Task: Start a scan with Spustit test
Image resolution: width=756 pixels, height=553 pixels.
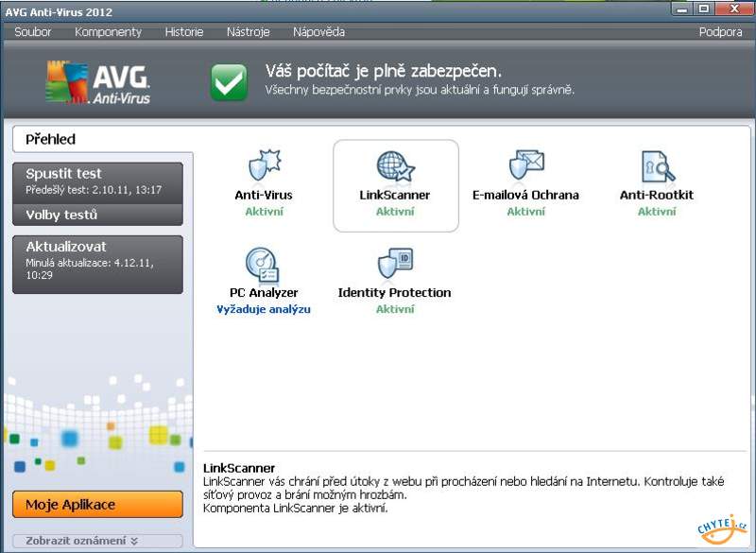Action: tap(98, 181)
